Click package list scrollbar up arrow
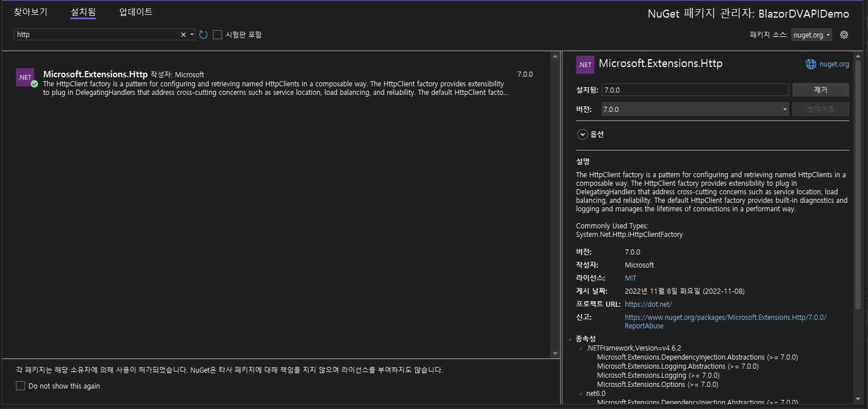 (x=556, y=56)
